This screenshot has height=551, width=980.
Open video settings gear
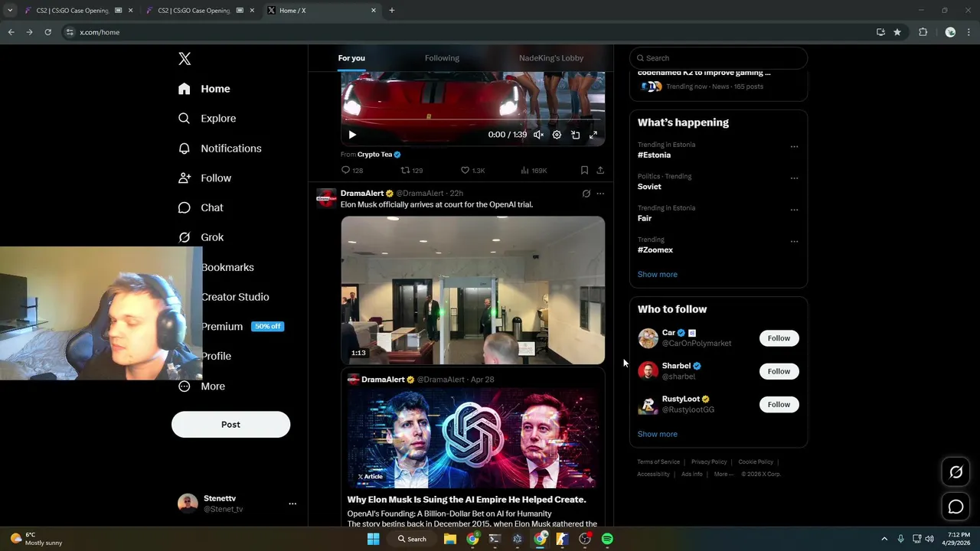pos(557,135)
